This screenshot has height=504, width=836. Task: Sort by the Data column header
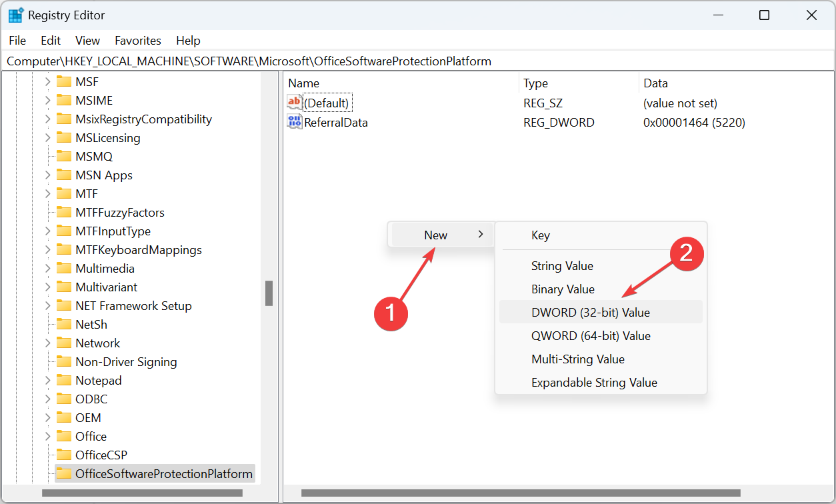(736, 83)
